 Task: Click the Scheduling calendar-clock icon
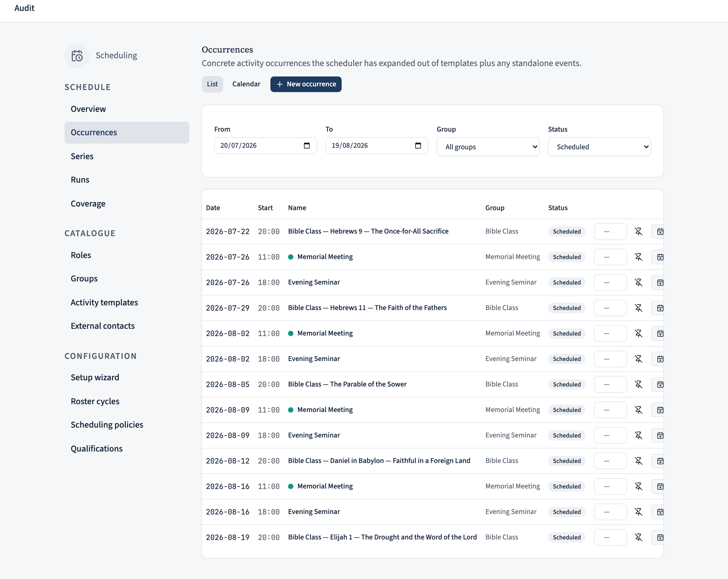point(77,56)
